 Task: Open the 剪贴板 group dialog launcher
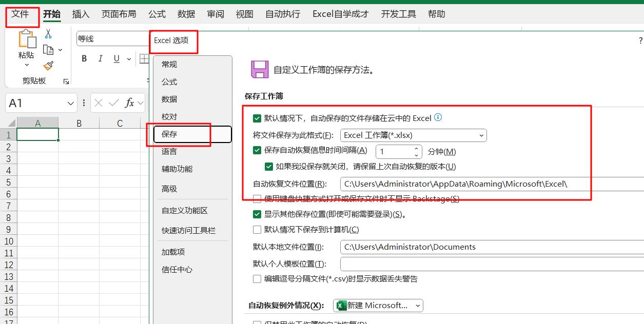[66, 82]
